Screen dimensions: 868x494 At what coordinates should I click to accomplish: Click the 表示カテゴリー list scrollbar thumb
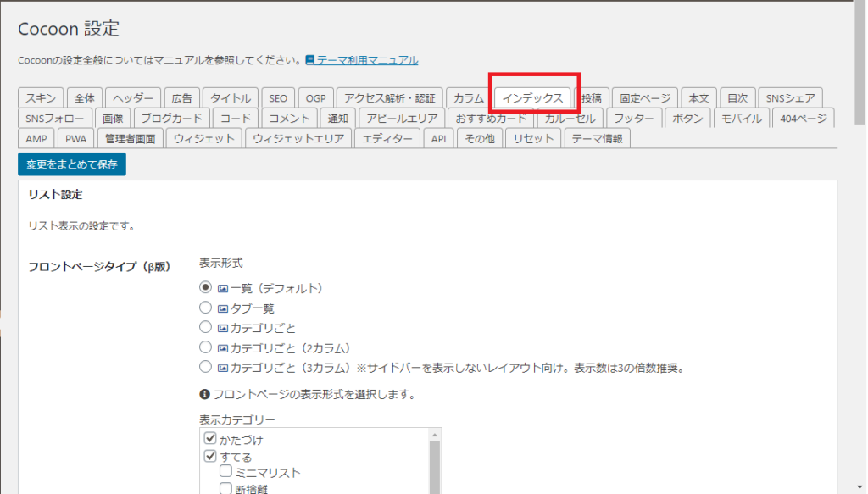(435, 468)
